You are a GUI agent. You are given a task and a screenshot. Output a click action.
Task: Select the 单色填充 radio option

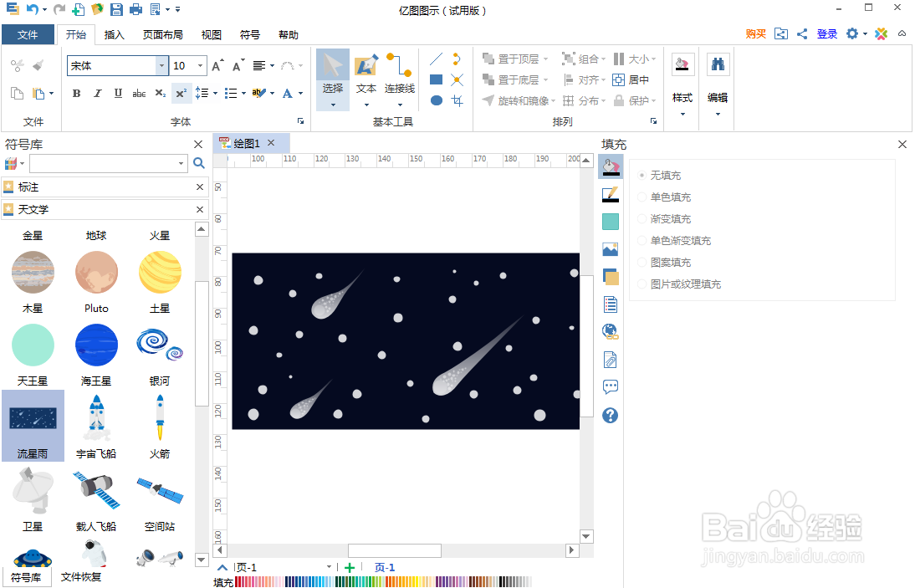click(642, 197)
